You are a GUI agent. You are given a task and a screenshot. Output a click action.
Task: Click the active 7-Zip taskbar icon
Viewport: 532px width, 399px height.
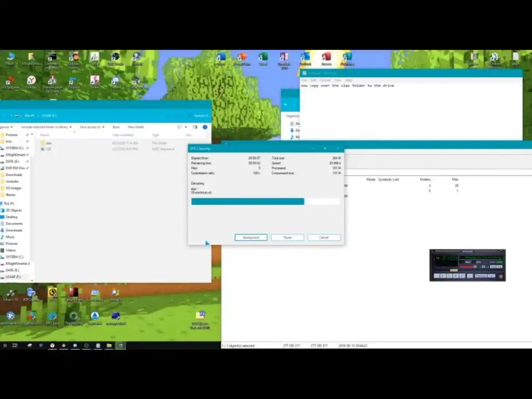point(121,345)
